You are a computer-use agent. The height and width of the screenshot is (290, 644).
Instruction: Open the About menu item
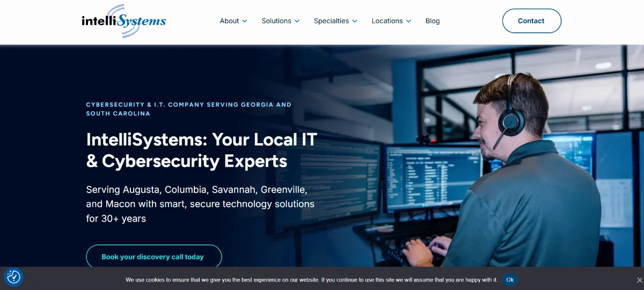(229, 21)
